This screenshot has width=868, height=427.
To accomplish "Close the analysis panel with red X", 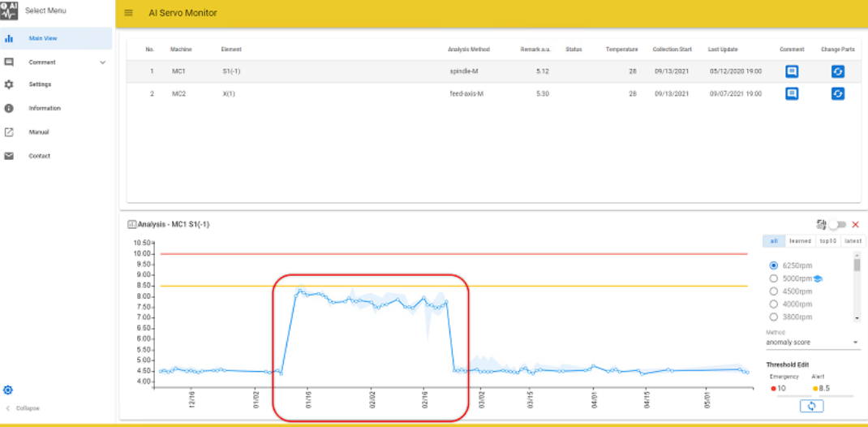I will click(855, 224).
